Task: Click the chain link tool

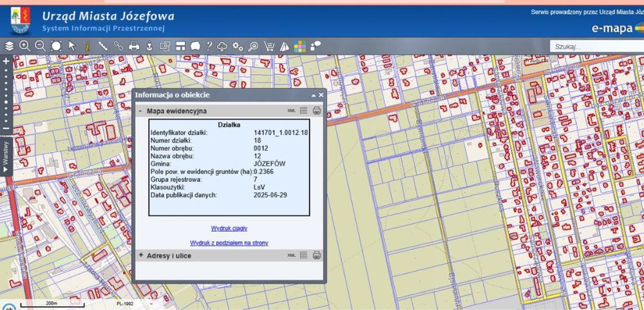Action: pos(118,46)
